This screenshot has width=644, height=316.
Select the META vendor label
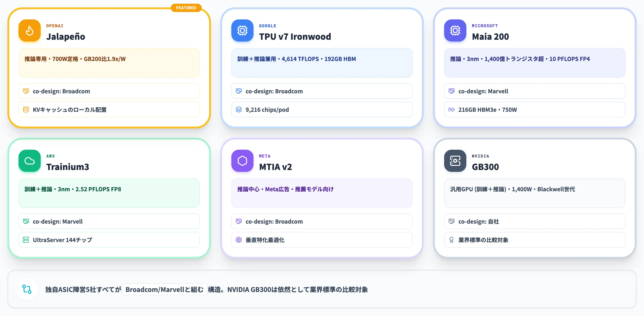point(265,156)
